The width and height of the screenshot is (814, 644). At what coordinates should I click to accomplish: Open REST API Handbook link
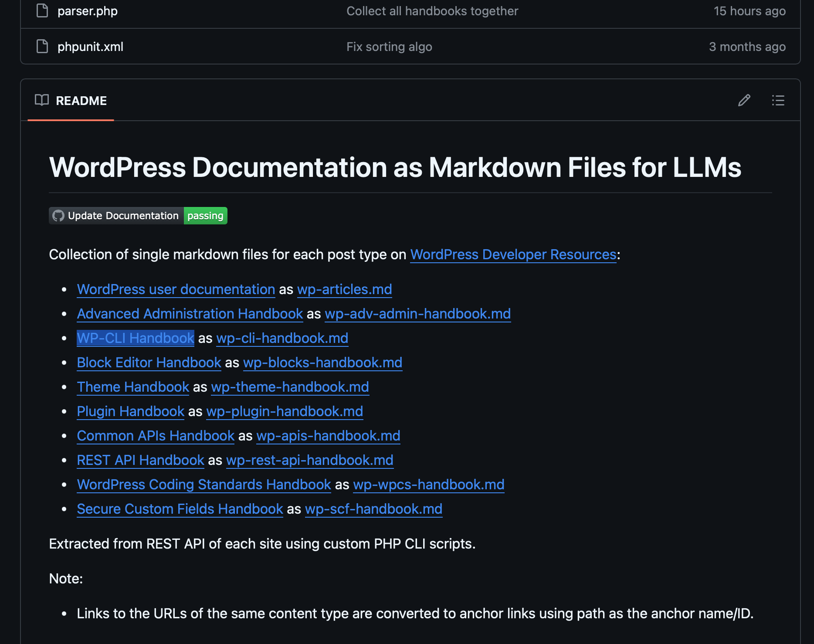pyautogui.click(x=141, y=460)
